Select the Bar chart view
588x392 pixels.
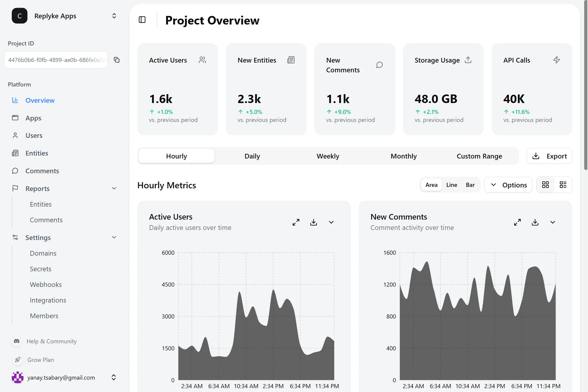470,184
